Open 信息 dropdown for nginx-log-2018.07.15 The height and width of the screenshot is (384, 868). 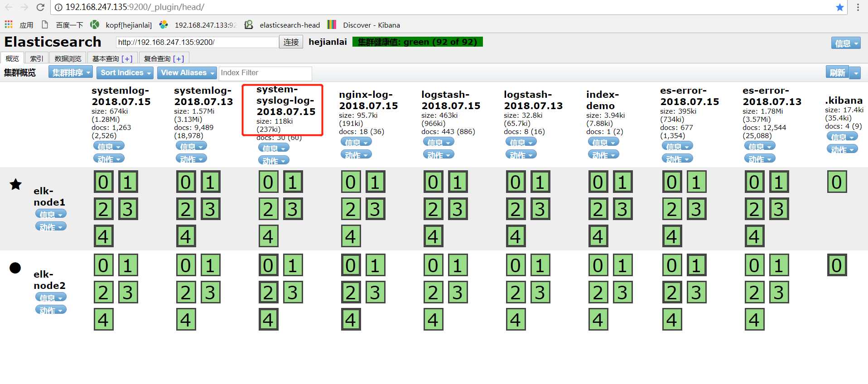click(356, 142)
